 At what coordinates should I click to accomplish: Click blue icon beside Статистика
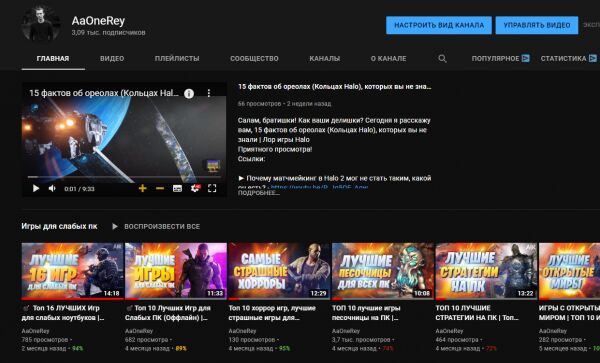pyautogui.click(x=592, y=58)
